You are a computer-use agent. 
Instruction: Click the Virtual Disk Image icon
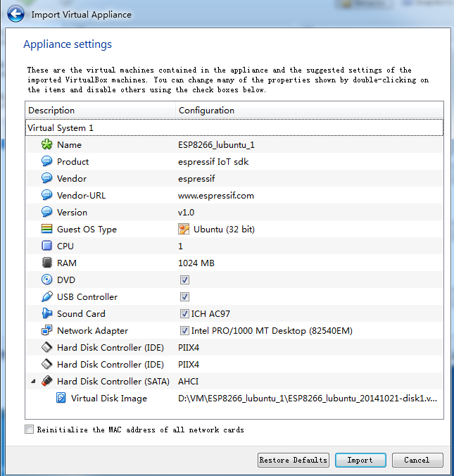tap(61, 398)
